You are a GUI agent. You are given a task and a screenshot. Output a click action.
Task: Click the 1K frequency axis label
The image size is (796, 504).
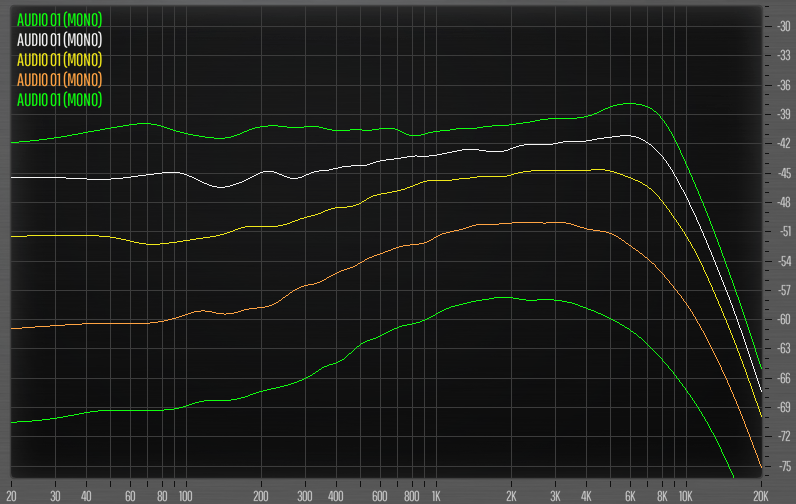click(x=435, y=496)
